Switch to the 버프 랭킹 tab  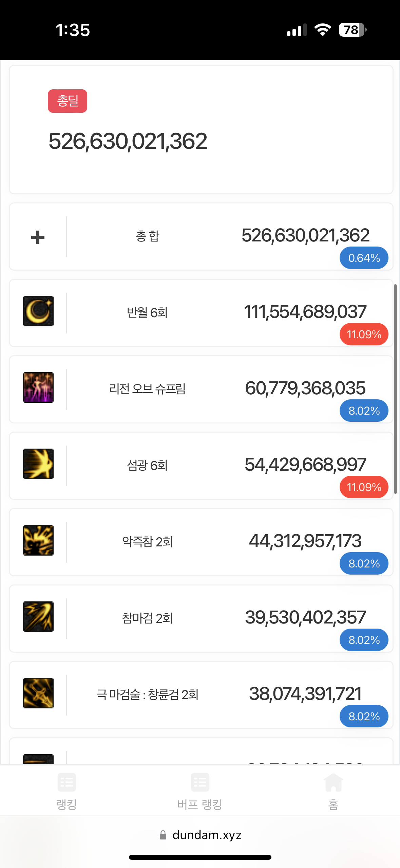pyautogui.click(x=200, y=791)
